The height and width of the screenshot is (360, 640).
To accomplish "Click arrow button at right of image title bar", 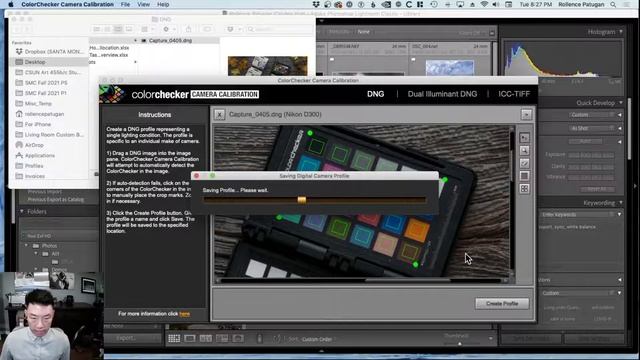I will [x=526, y=115].
